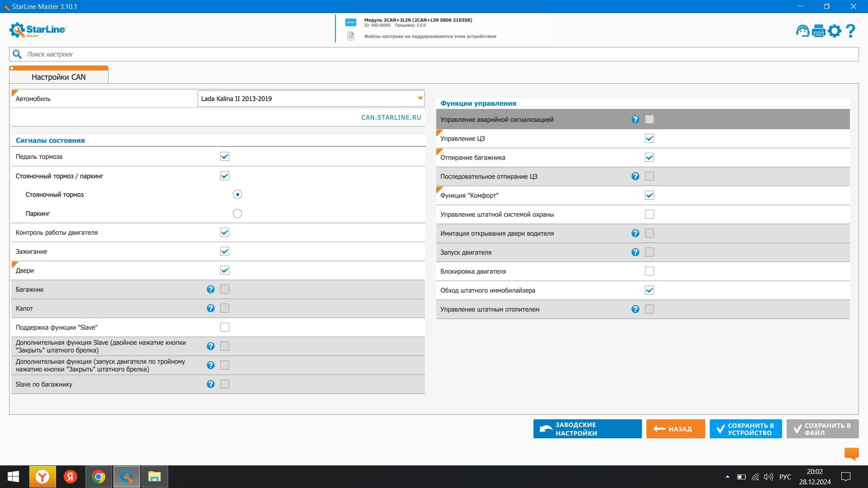Click the StarLine Master logo
868x488 pixels.
[38, 30]
